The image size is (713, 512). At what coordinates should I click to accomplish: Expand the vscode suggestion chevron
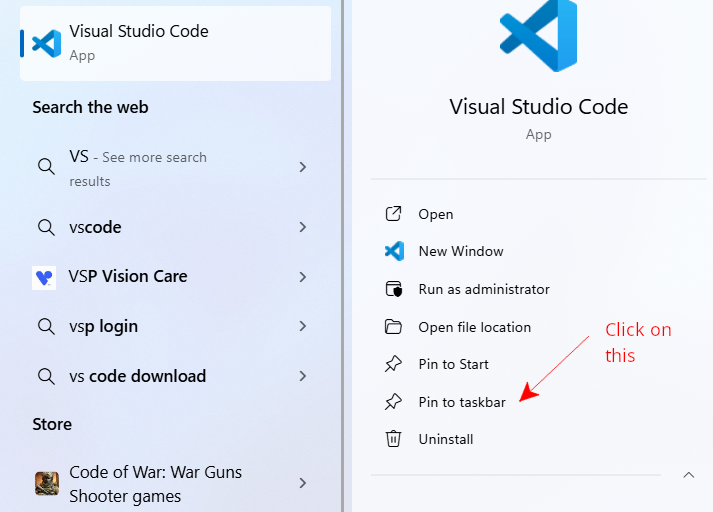[x=303, y=227]
